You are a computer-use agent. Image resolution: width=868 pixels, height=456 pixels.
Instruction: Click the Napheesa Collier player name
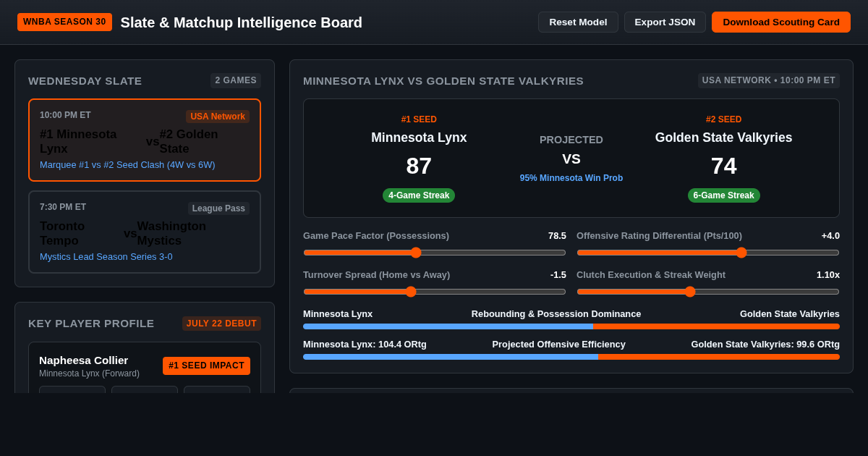click(83, 360)
